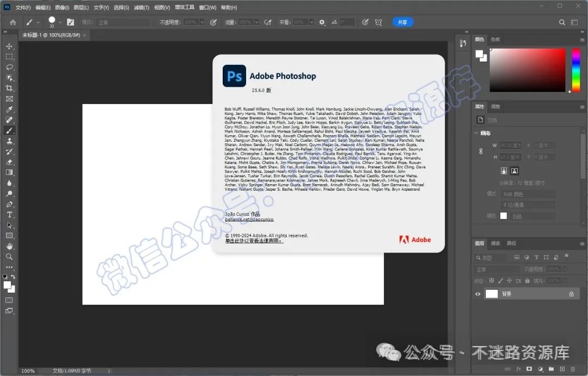This screenshot has height=376, width=588.
Task: Open brush settings gear in options bar
Action: tap(322, 22)
